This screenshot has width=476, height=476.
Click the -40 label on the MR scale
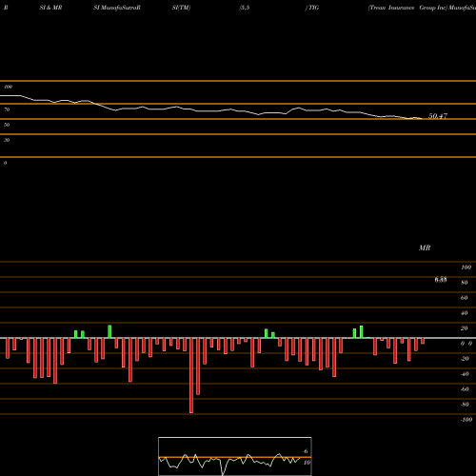coord(465,374)
